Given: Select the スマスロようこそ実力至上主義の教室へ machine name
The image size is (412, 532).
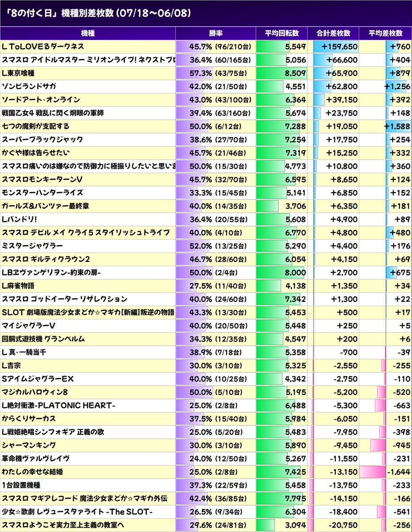Looking at the screenshot, I should (63, 525).
